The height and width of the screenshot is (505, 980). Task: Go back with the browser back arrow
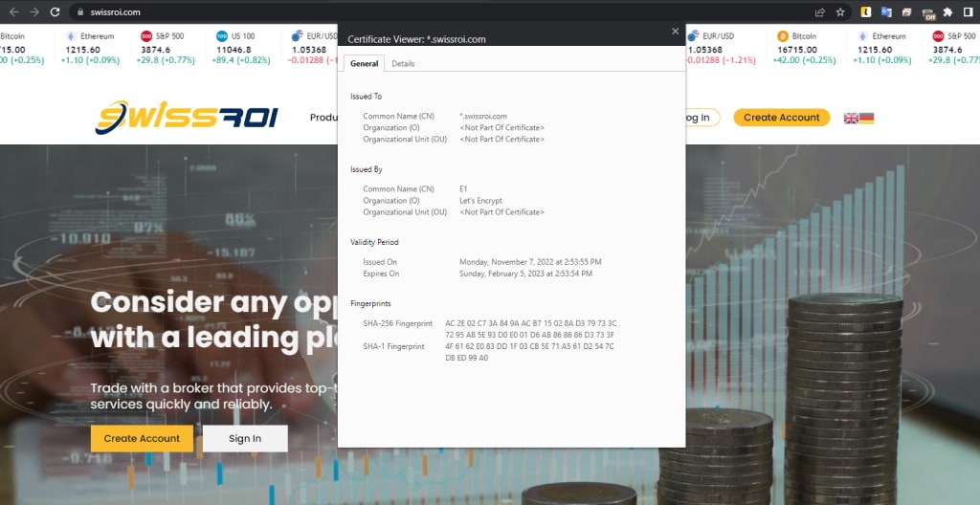(x=13, y=11)
